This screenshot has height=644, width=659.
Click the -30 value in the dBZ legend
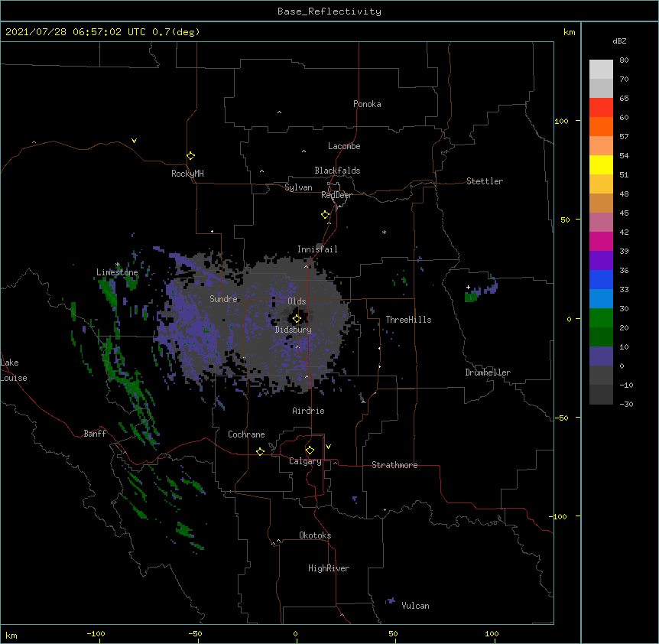[626, 405]
